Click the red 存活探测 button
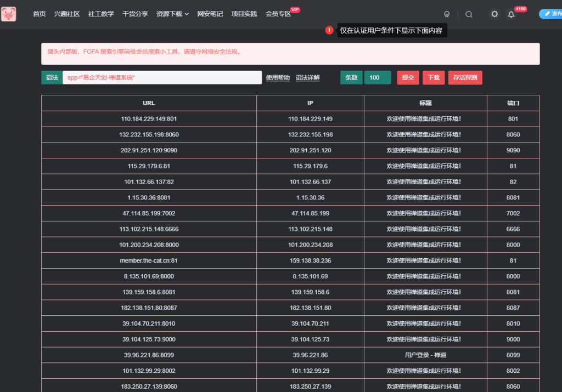562x392 pixels. 465,77
